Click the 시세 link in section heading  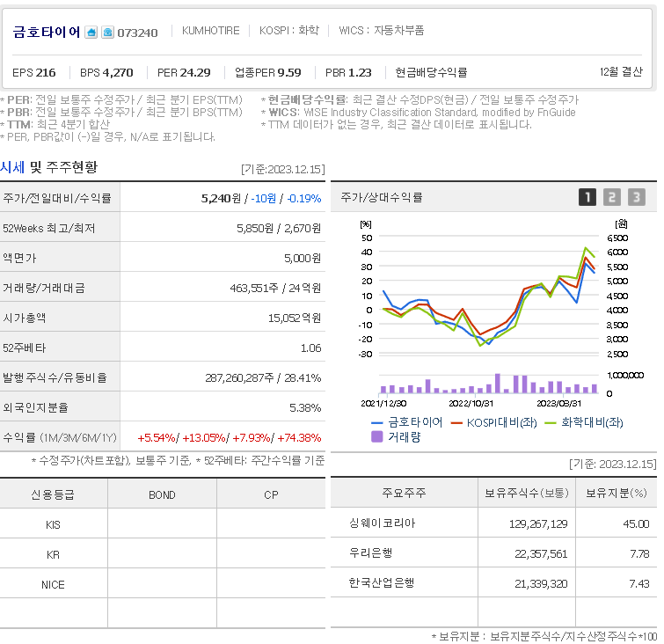pos(12,167)
